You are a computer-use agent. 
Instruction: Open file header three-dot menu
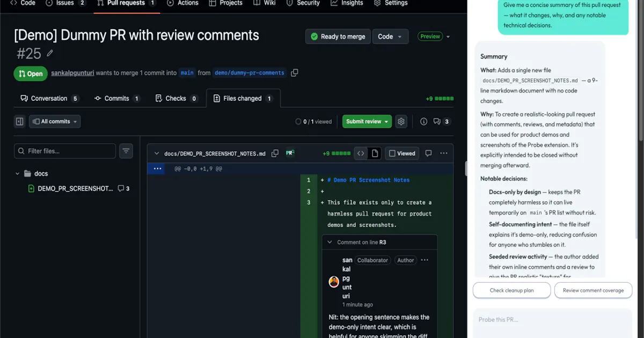click(x=443, y=153)
